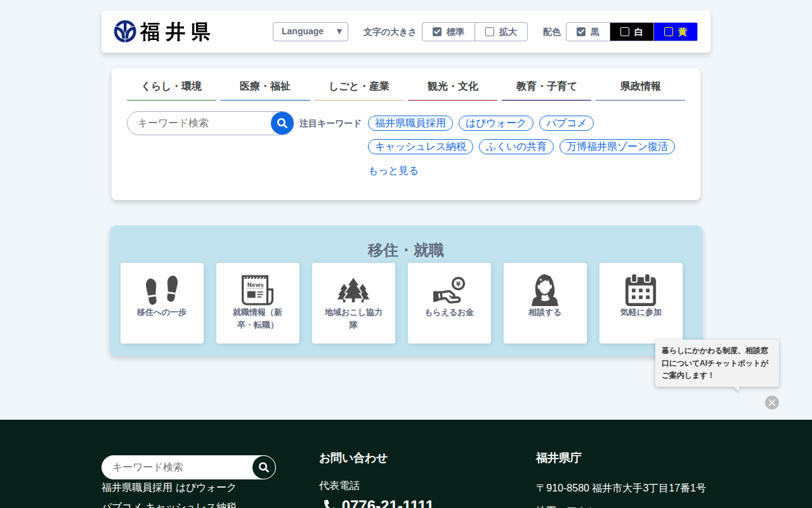Viewport: 812px width, 508px height.
Task: Expand the くらし・環境 menu
Action: (x=171, y=86)
